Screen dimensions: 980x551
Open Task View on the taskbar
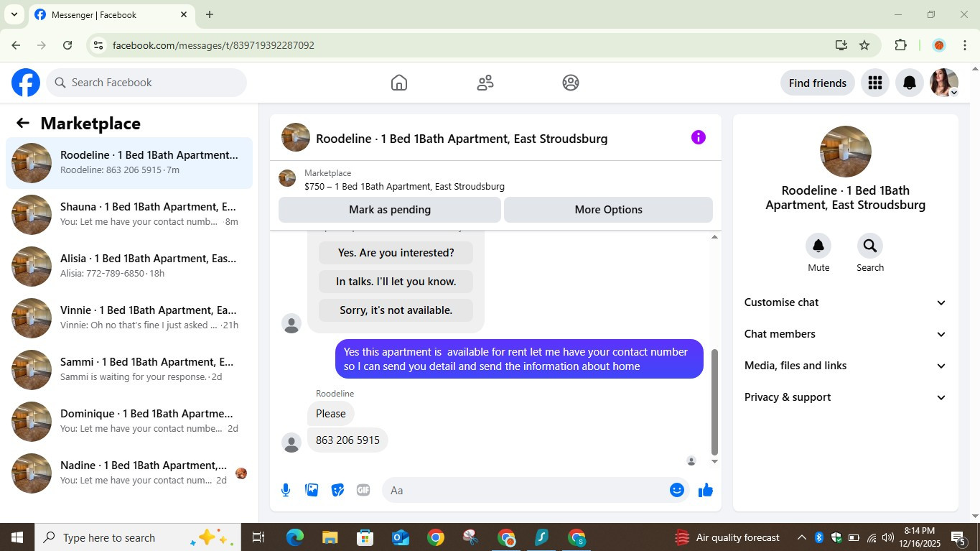point(258,537)
